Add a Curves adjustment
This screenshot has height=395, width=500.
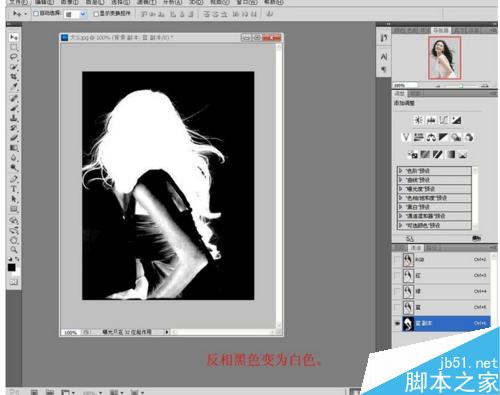444,120
